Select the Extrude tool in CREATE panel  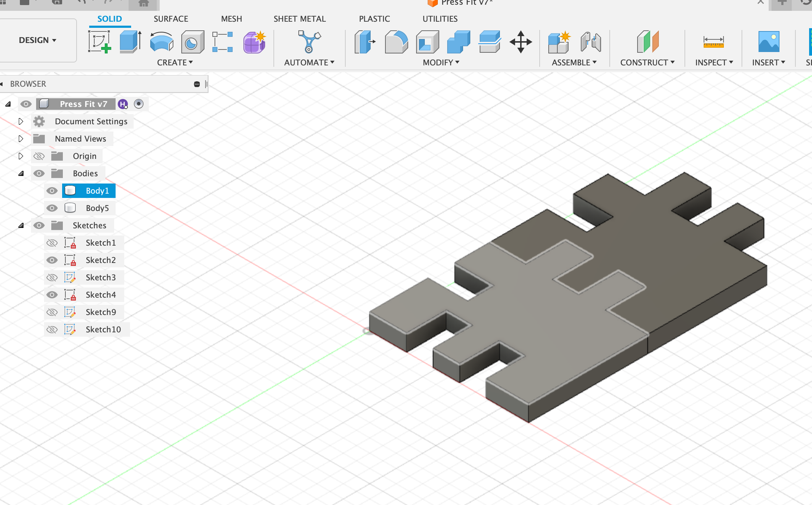tap(130, 43)
